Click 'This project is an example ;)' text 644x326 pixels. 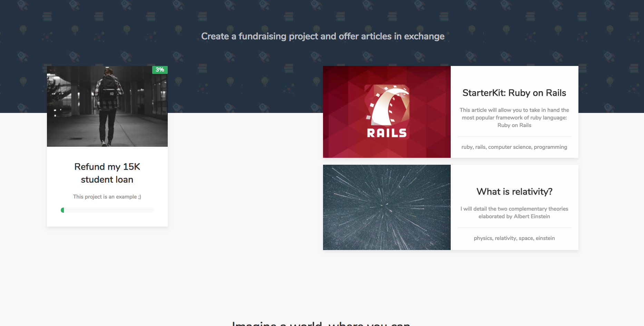coord(107,197)
